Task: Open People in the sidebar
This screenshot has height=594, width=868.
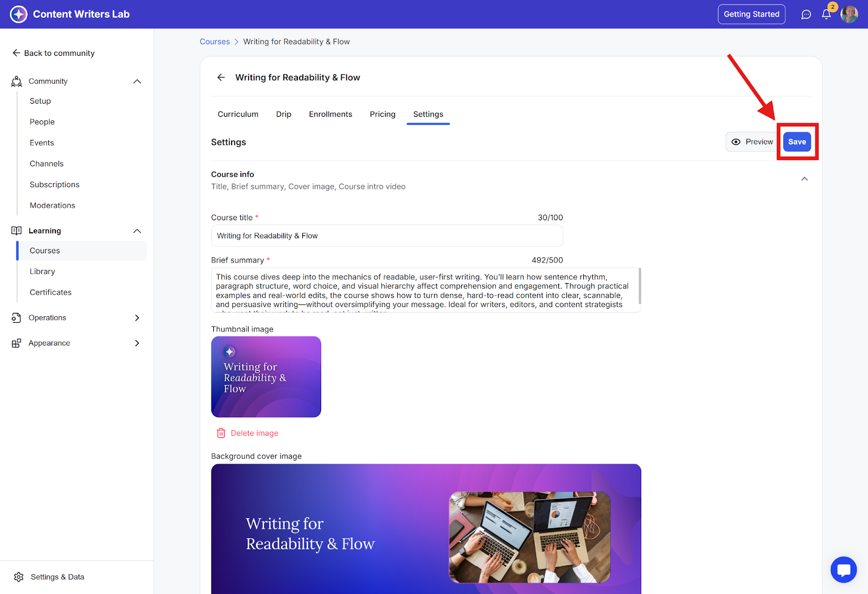Action: 42,122
